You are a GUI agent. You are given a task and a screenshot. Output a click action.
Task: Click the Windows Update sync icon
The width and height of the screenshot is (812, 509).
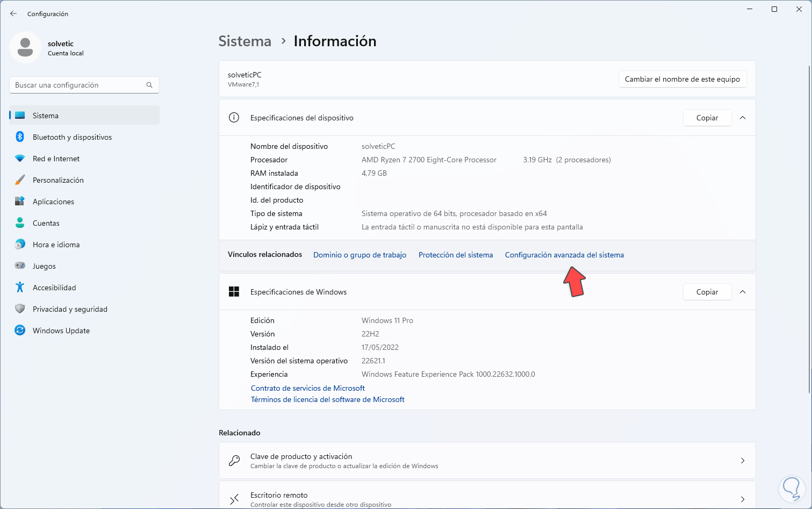pos(20,331)
